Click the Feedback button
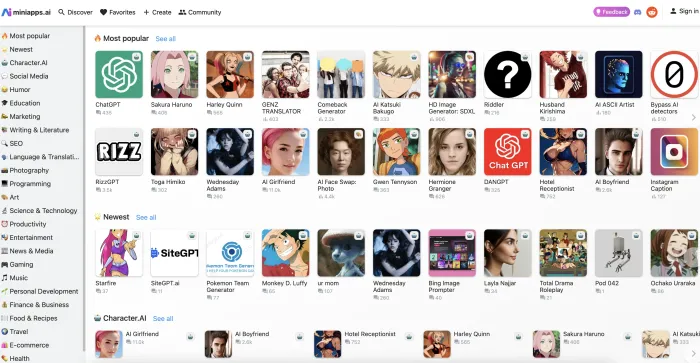This screenshot has width=700, height=363. (611, 12)
